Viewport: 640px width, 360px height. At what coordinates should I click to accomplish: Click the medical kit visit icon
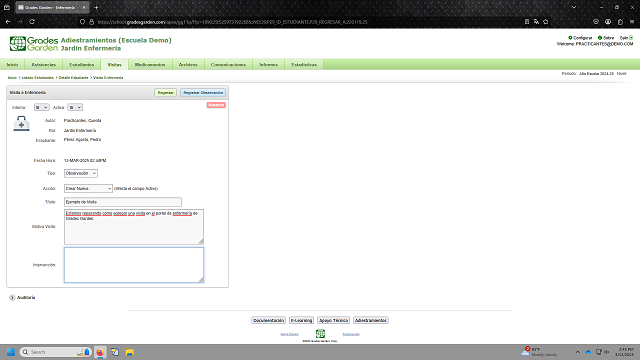[21, 123]
